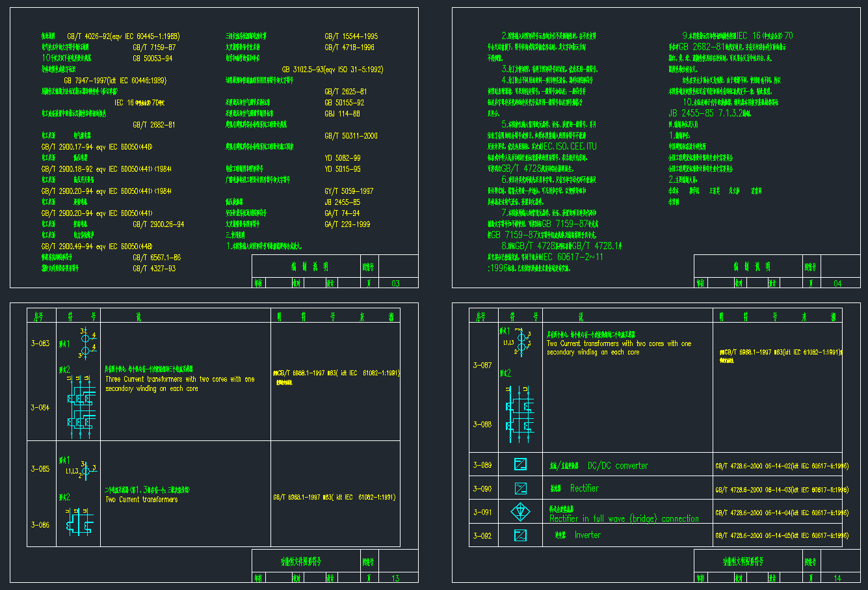This screenshot has height=590, width=868.
Task: Click the 'Inverter' description text
Action: (x=587, y=535)
